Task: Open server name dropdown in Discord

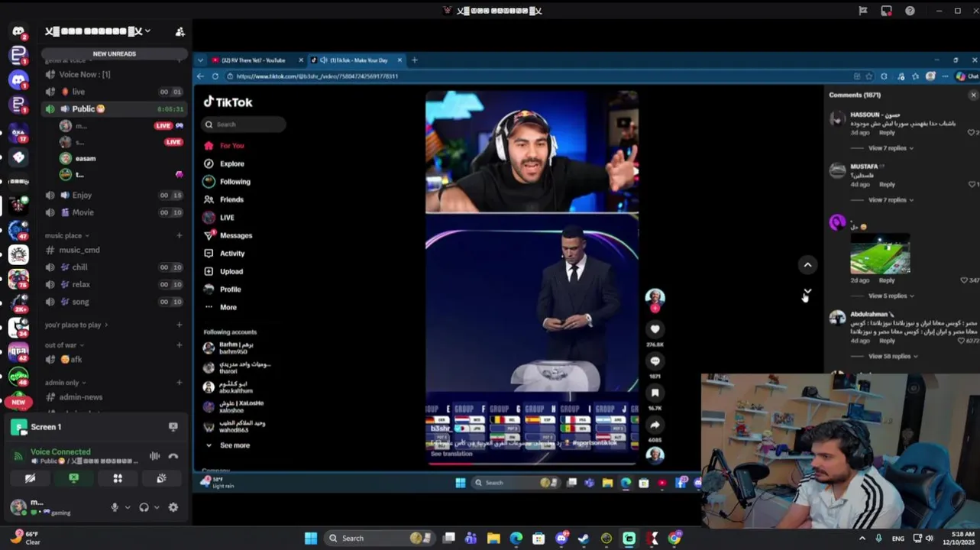Action: [x=97, y=31]
